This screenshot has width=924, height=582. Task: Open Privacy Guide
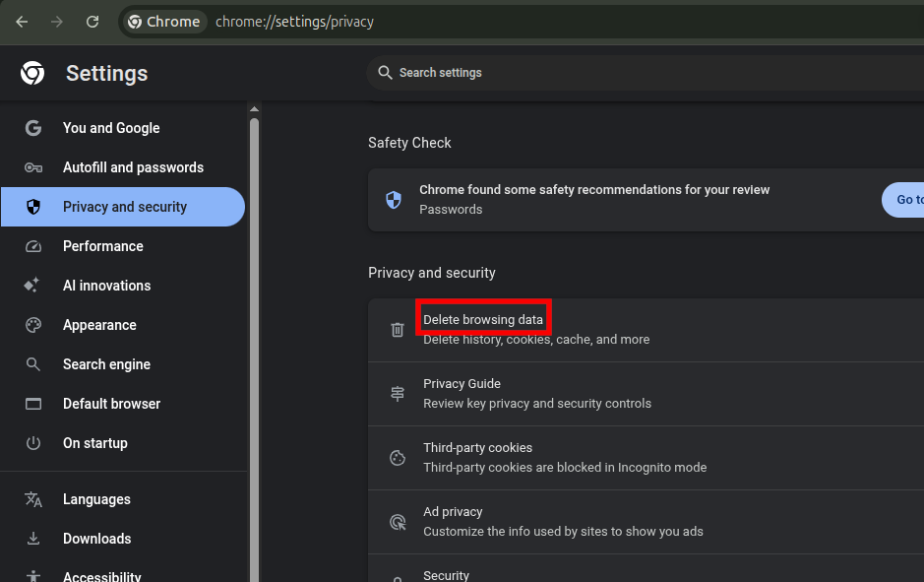(646, 394)
